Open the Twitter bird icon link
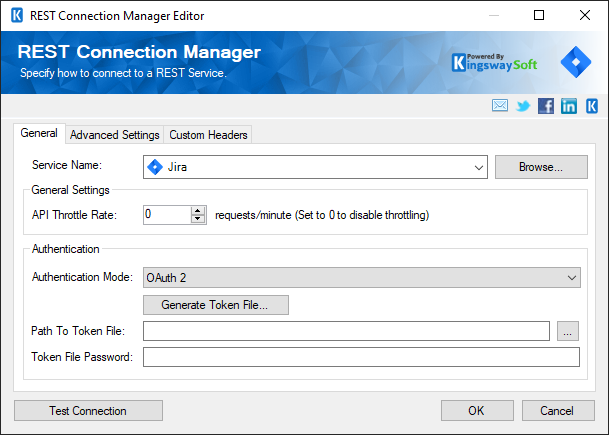 (523, 106)
